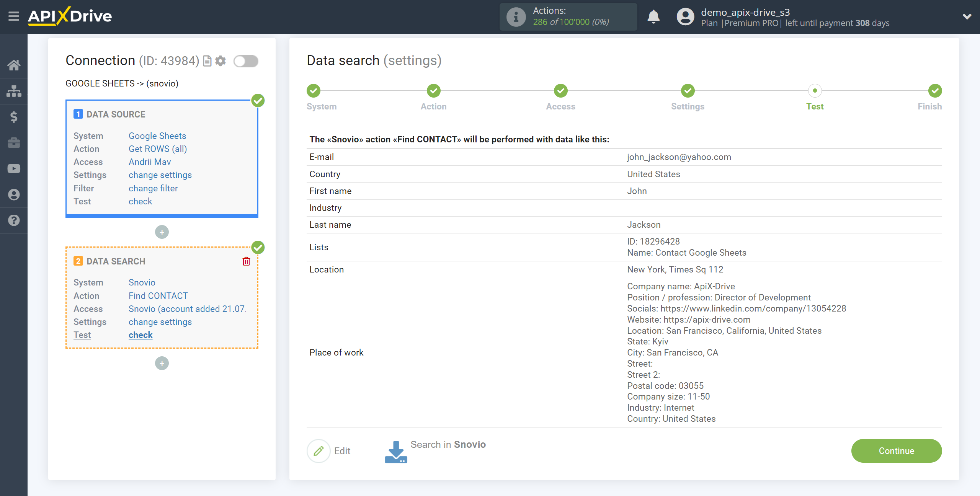Delete the Data Search block with the trash icon
Screen dimensions: 980x496
tap(246, 261)
